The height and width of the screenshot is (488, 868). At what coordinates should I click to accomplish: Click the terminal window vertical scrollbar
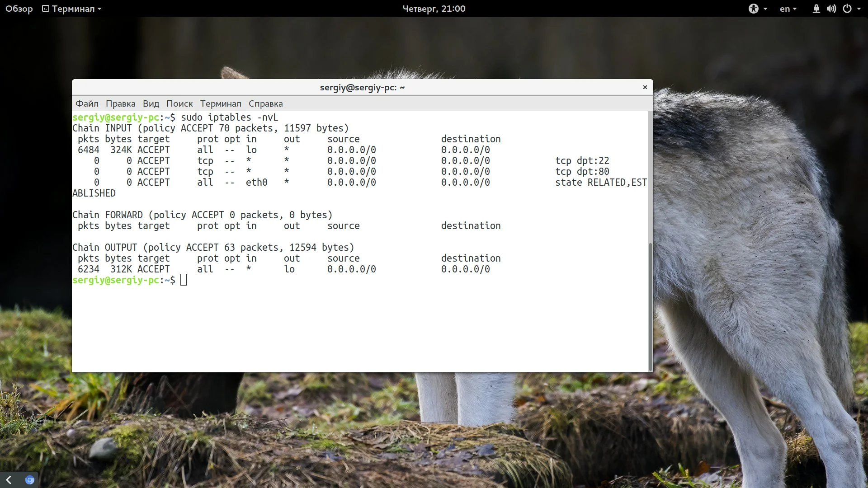650,306
